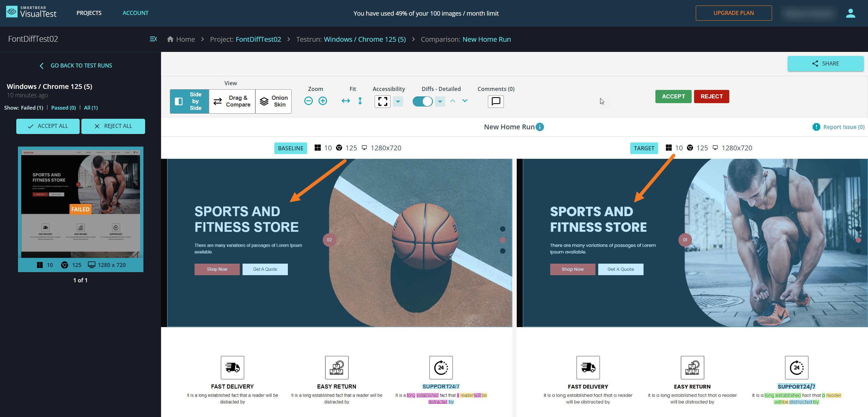Click the zoom in plus icon
This screenshot has width=868, height=417.
323,101
